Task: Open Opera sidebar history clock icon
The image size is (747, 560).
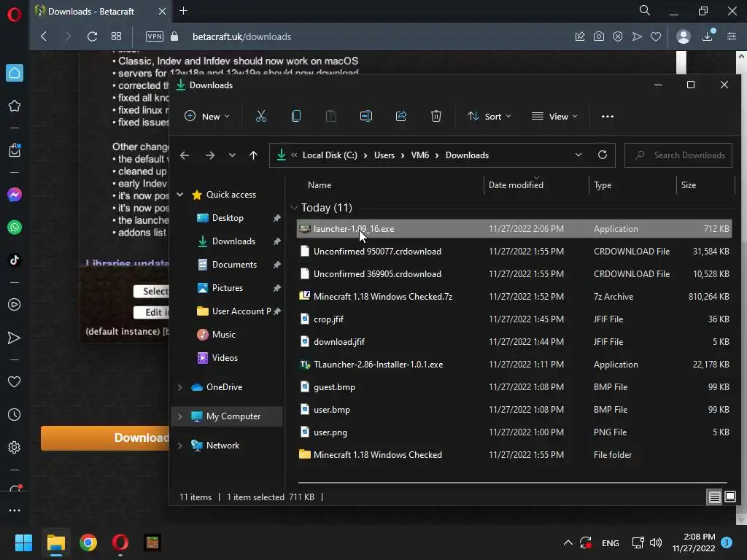Action: pyautogui.click(x=15, y=415)
